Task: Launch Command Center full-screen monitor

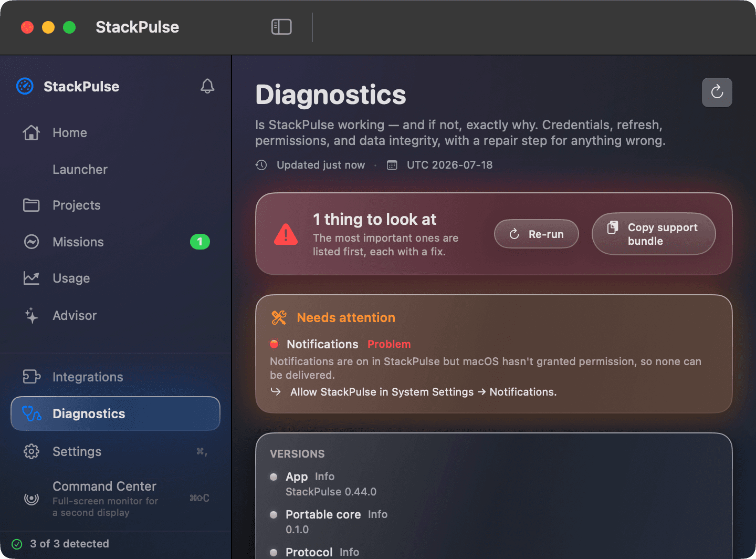Action: click(115, 498)
